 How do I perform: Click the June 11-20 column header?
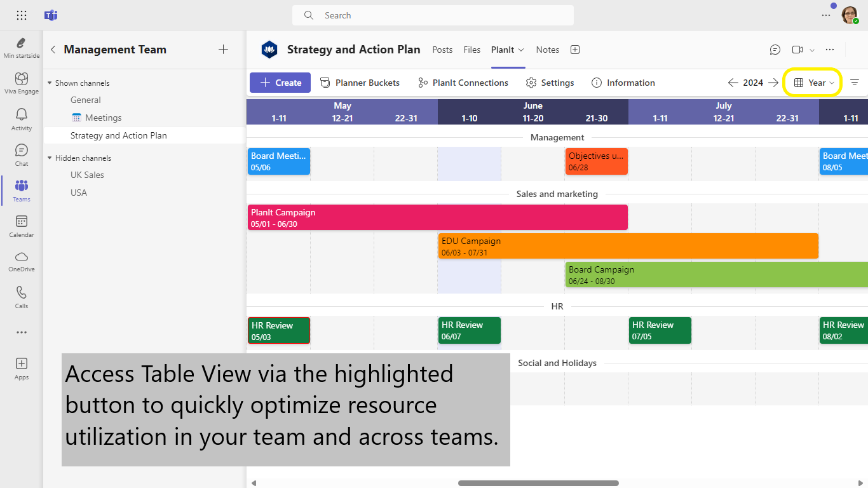click(x=533, y=118)
